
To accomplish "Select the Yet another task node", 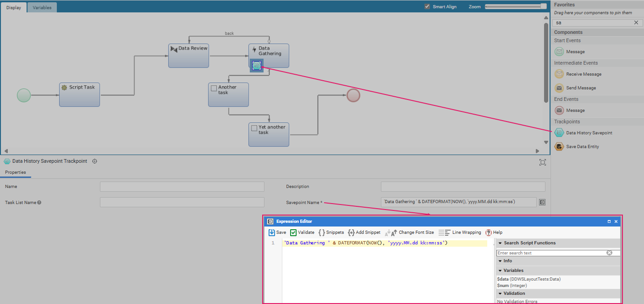I will (x=269, y=134).
